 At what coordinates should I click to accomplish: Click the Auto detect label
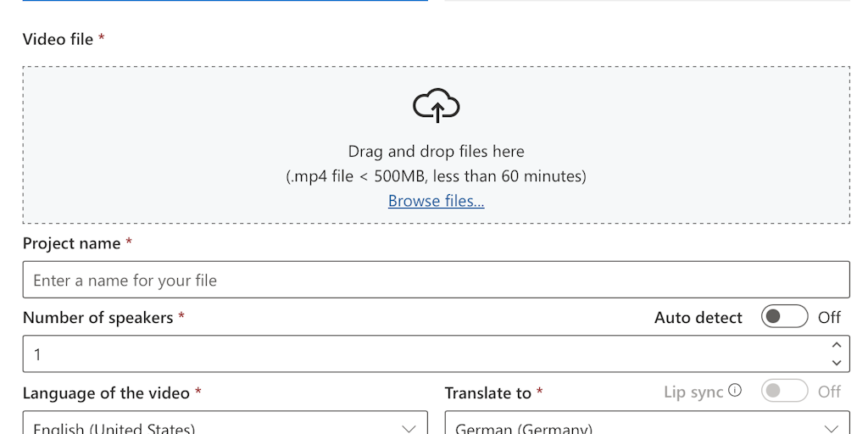(x=698, y=318)
